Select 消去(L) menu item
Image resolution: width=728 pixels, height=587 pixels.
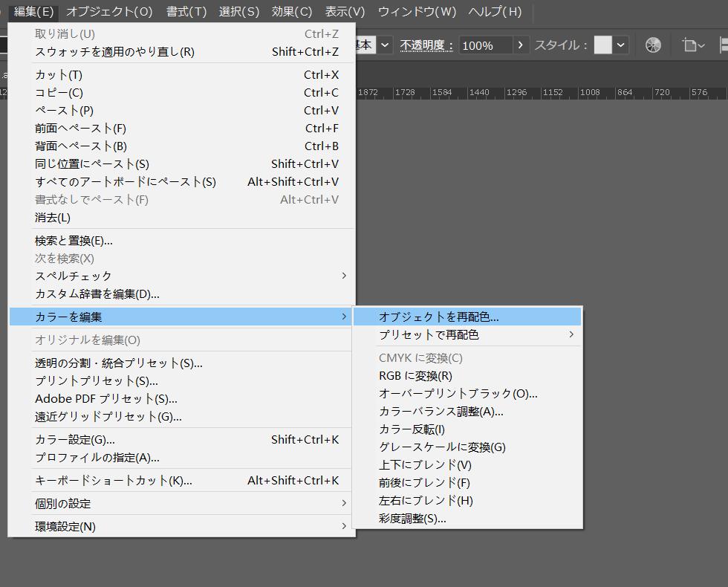tap(183, 217)
